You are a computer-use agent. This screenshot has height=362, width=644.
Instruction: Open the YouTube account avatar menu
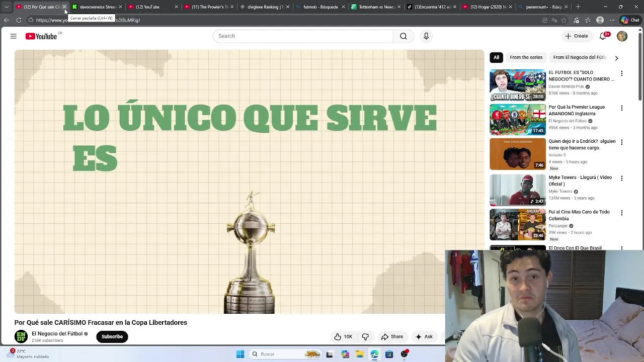click(x=622, y=36)
